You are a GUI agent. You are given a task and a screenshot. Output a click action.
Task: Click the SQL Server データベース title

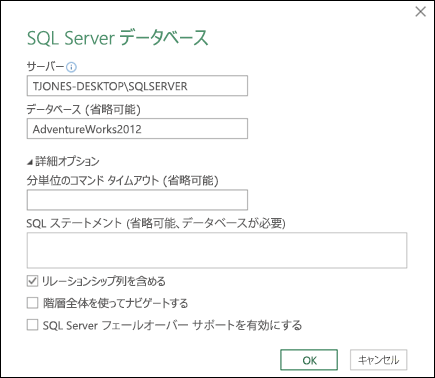pyautogui.click(x=117, y=38)
